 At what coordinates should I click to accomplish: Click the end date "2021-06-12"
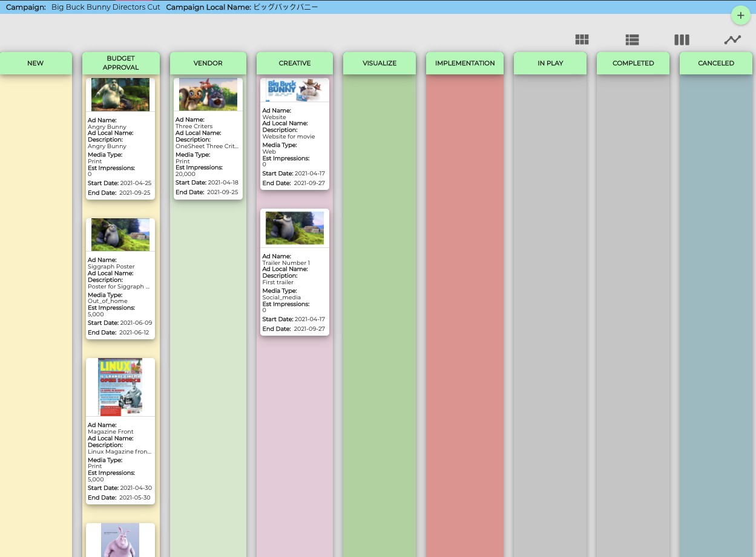pos(134,333)
